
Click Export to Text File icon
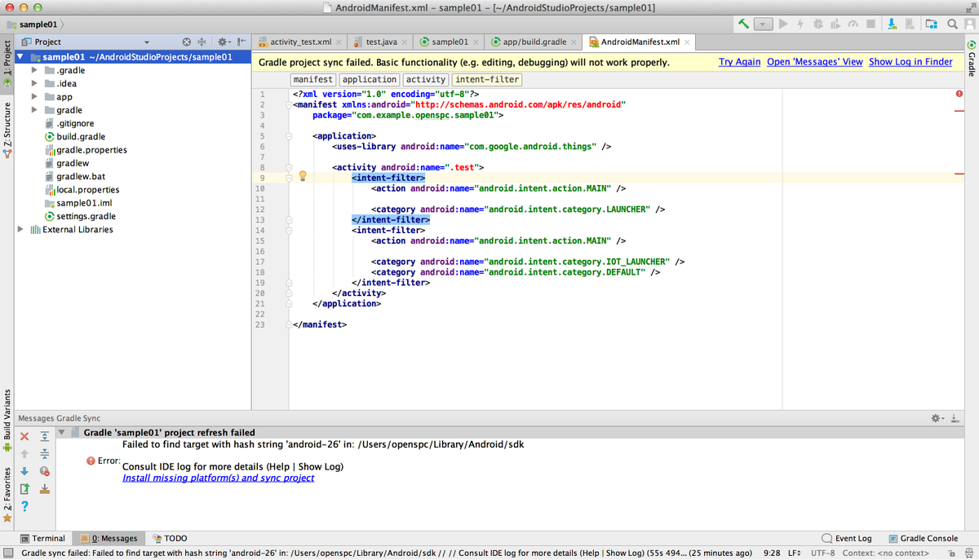pos(24,489)
